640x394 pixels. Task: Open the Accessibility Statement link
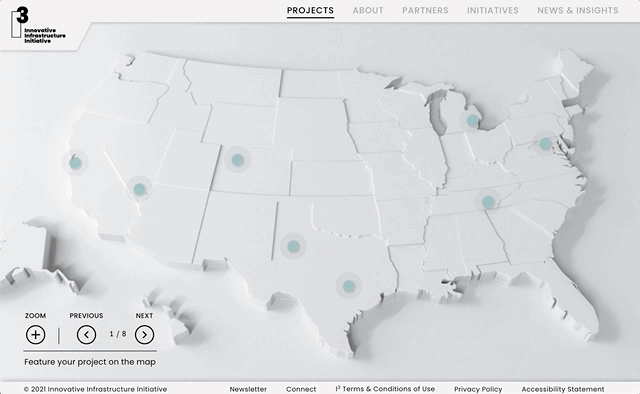pos(563,389)
